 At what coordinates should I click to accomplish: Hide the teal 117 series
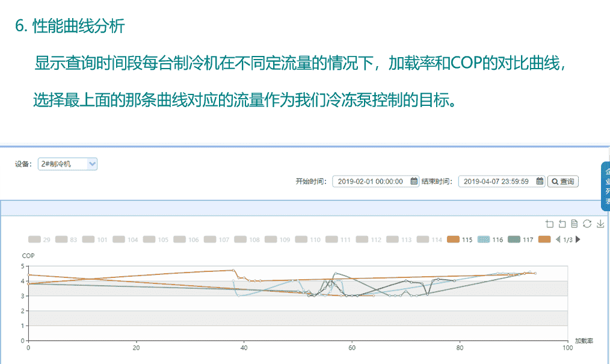tap(520, 239)
